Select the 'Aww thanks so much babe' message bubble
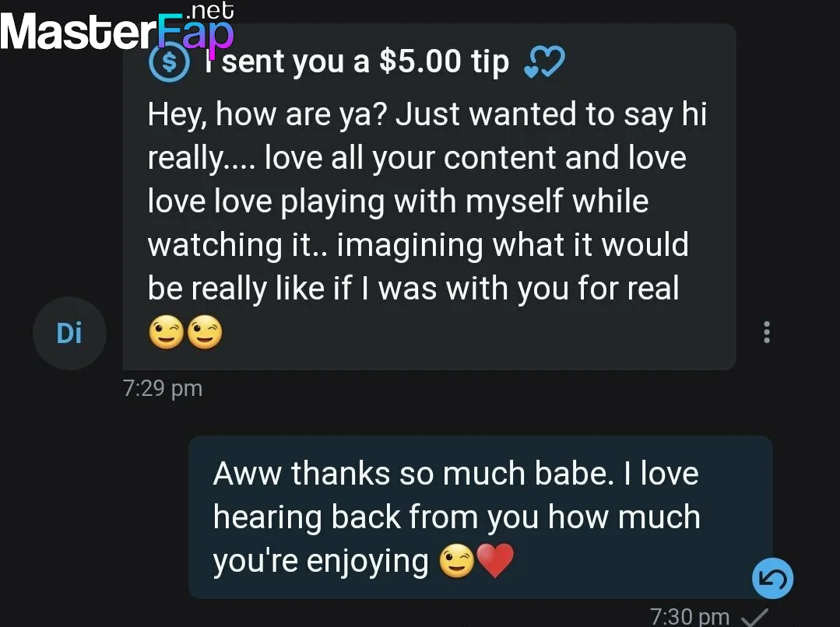Image resolution: width=840 pixels, height=627 pixels. tap(480, 517)
